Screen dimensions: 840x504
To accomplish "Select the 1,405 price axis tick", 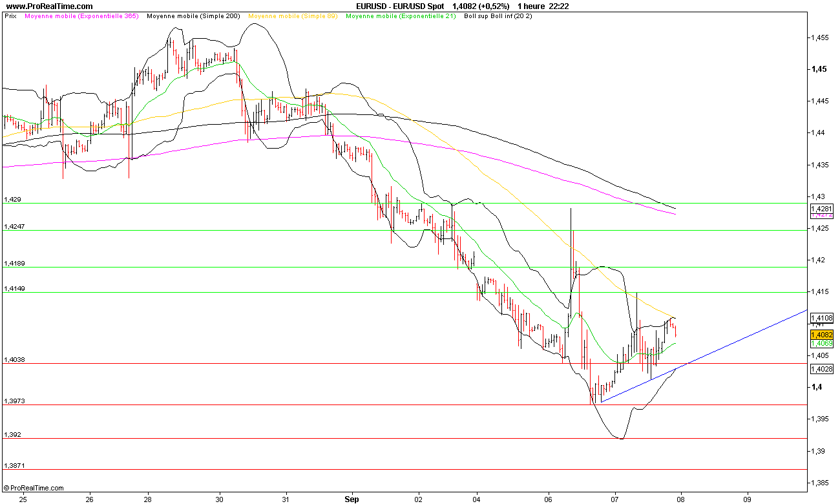I will (x=821, y=355).
